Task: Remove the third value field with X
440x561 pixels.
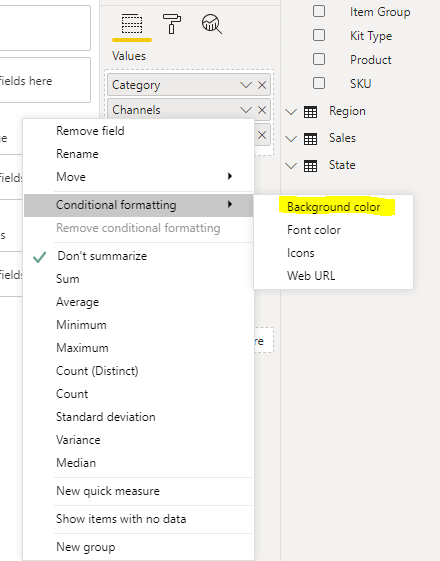Action: (262, 135)
